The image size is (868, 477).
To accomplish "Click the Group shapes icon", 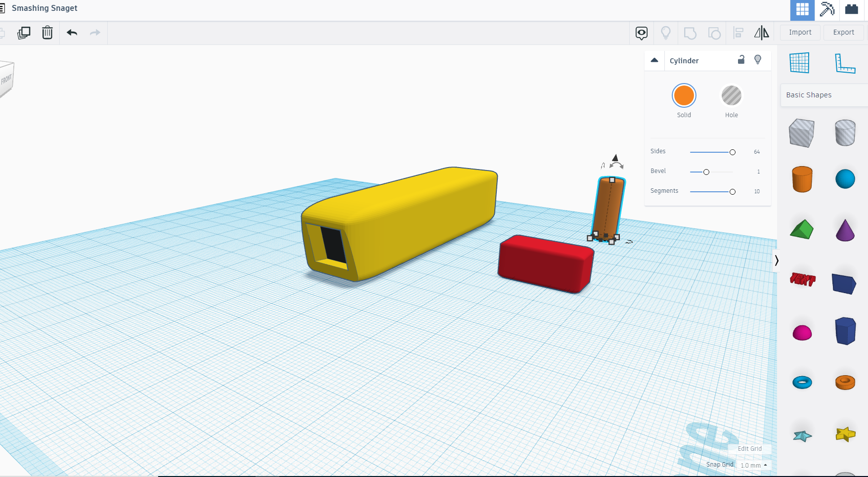I will [690, 33].
